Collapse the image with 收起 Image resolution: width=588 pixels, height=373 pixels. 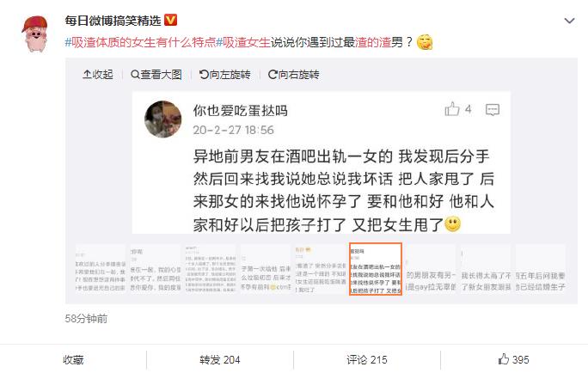coord(98,75)
